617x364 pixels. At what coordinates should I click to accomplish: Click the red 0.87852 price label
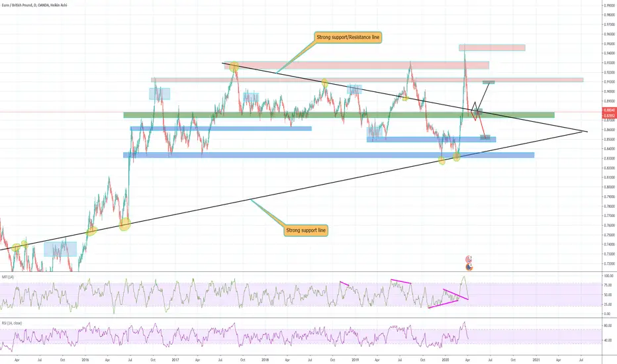[610, 116]
